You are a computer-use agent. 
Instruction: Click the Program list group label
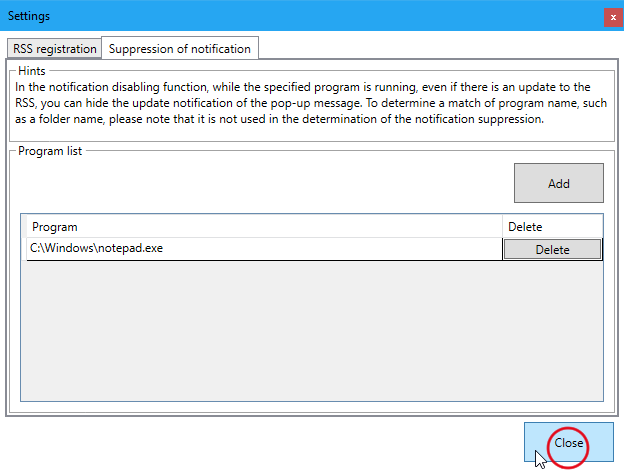(52, 151)
